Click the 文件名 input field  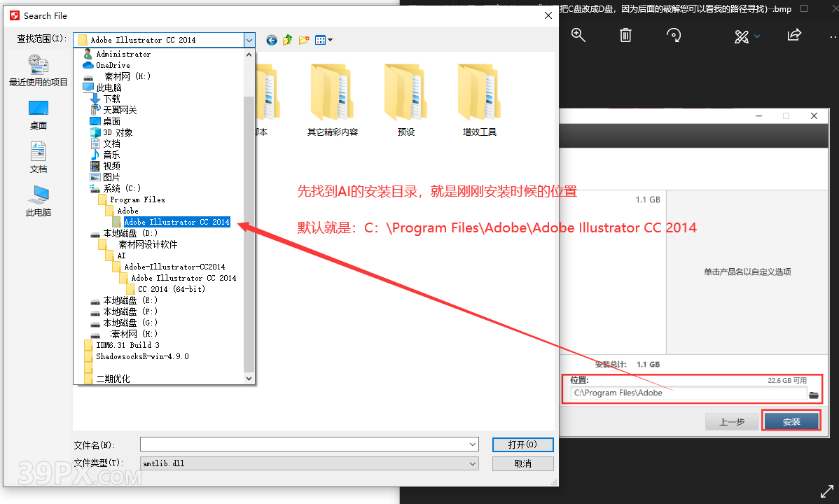tap(301, 444)
